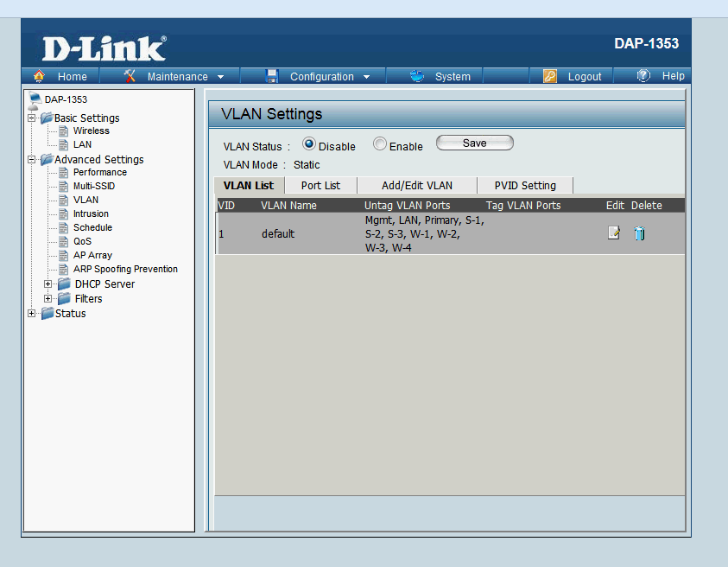Click the Home house icon in toolbar
The image size is (728, 567).
click(39, 76)
